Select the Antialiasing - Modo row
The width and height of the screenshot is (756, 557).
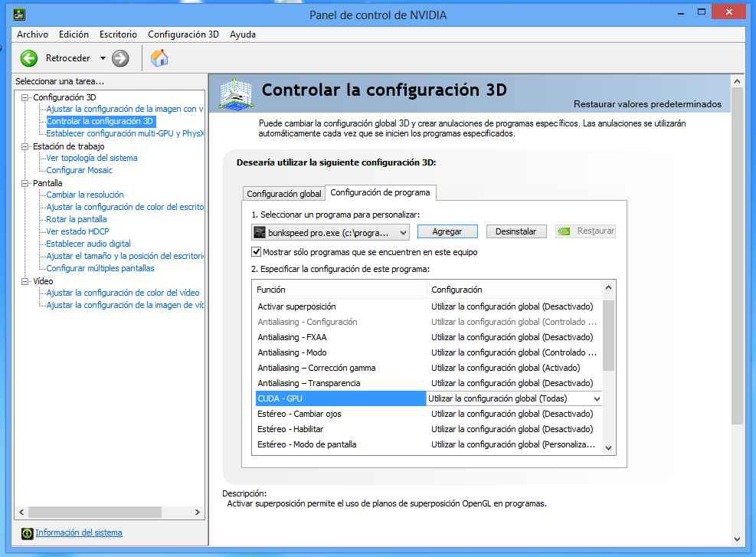(427, 352)
